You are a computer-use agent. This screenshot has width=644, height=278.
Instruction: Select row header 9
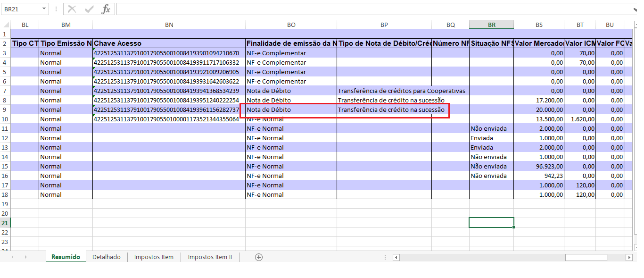coord(5,110)
